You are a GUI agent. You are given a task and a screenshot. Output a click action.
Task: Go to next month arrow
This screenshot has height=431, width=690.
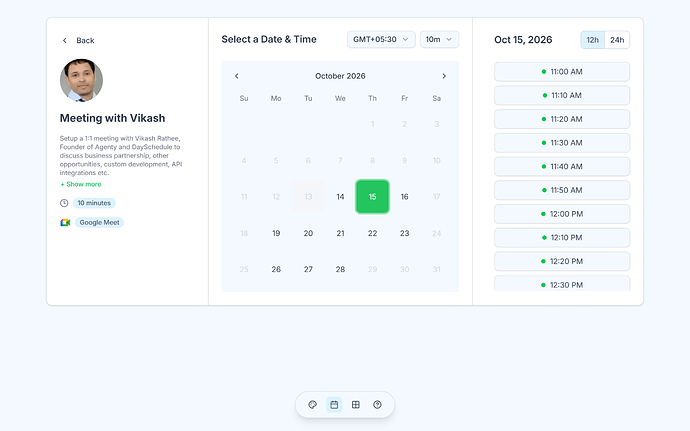444,76
